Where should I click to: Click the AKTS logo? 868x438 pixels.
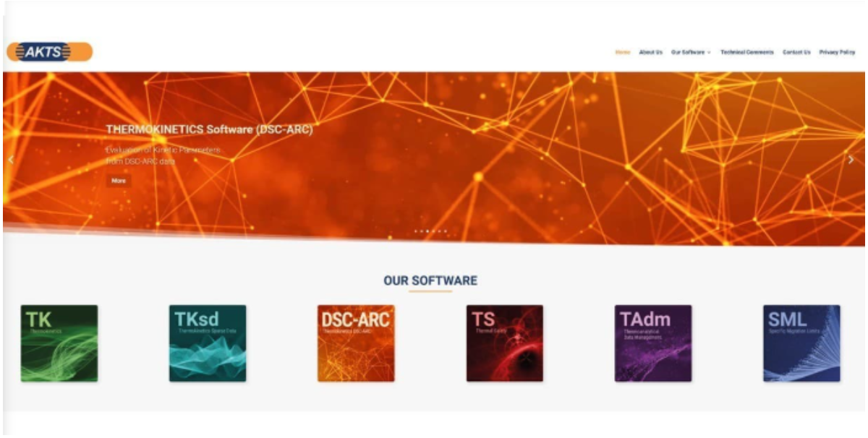pos(49,52)
